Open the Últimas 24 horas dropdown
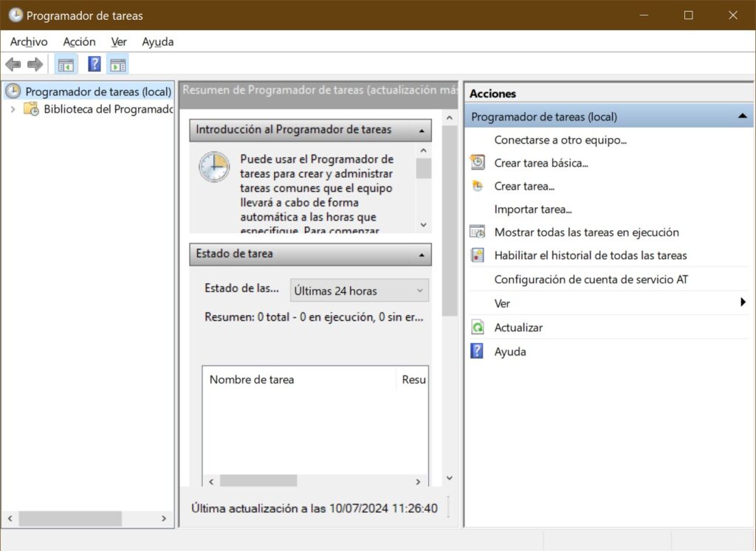Viewport: 756px width, 551px height. tap(419, 290)
